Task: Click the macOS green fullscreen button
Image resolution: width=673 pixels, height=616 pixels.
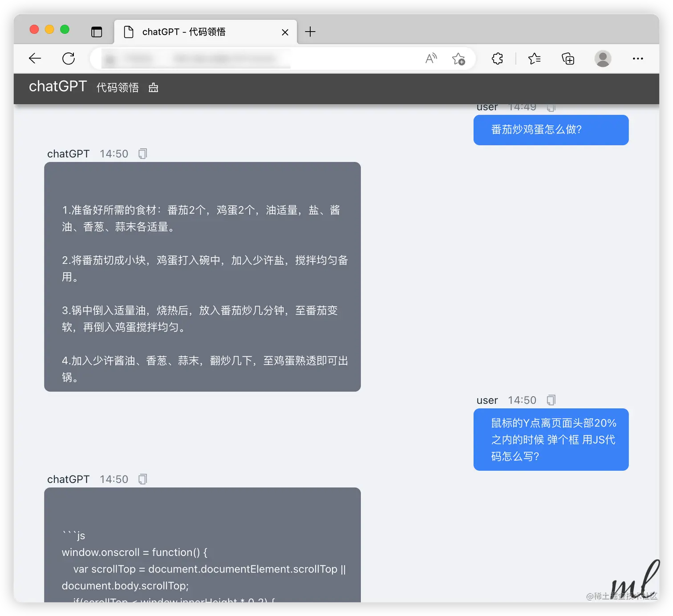Action: (65, 29)
